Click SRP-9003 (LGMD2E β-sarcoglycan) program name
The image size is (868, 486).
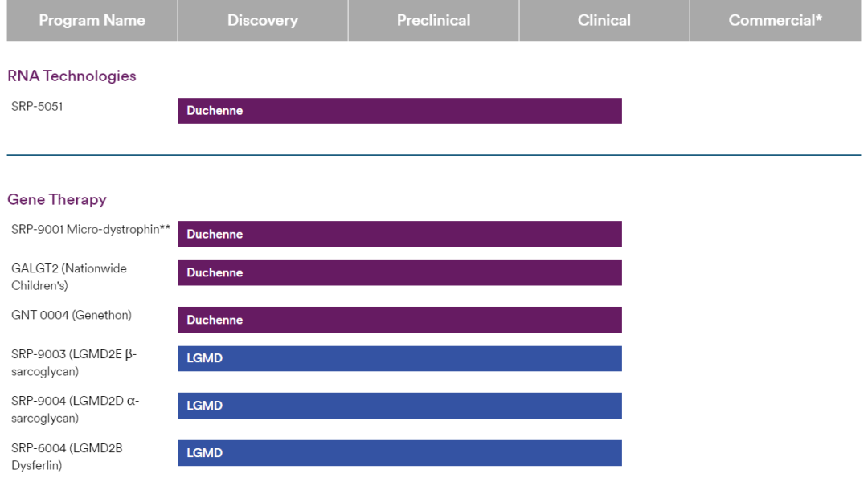74,362
